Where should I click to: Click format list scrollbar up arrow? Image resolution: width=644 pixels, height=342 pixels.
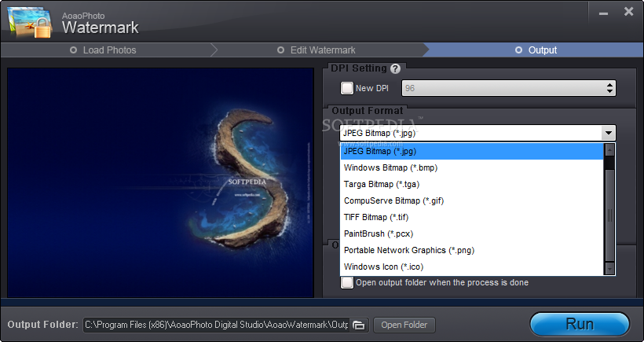pos(609,150)
